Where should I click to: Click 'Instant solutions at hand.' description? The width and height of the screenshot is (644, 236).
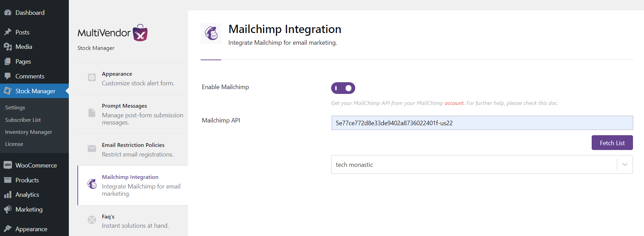(135, 226)
